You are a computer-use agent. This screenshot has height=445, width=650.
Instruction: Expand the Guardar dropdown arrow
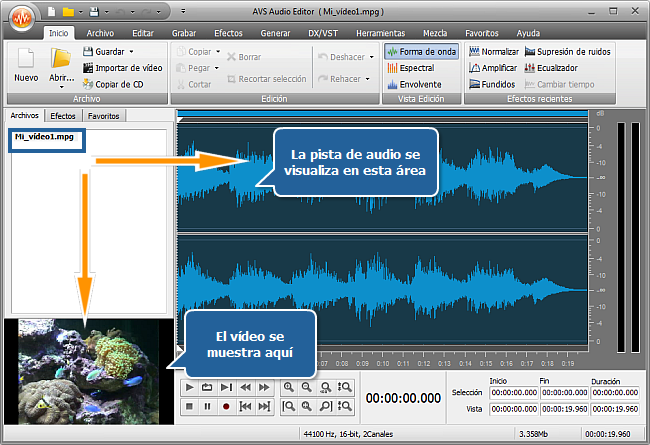point(131,52)
